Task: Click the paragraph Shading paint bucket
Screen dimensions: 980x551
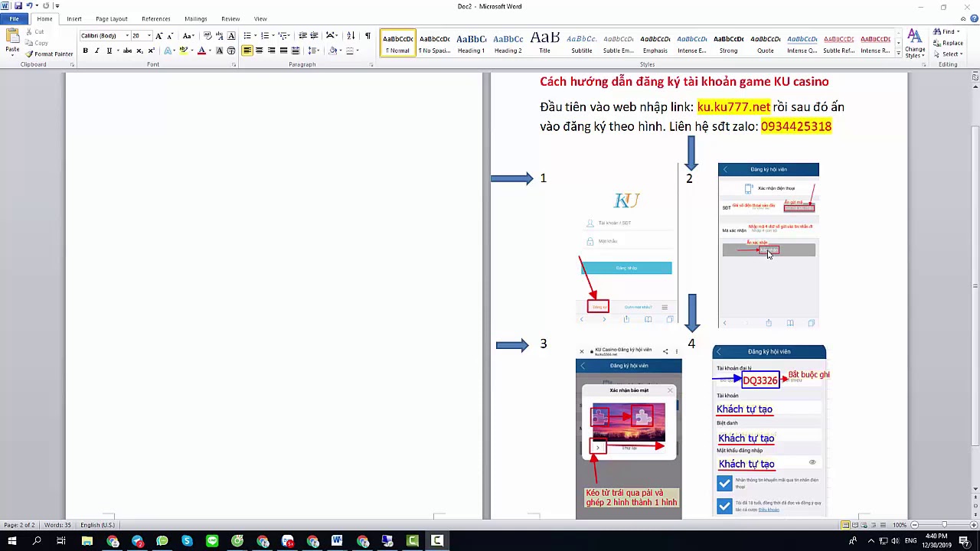Action: 333,51
